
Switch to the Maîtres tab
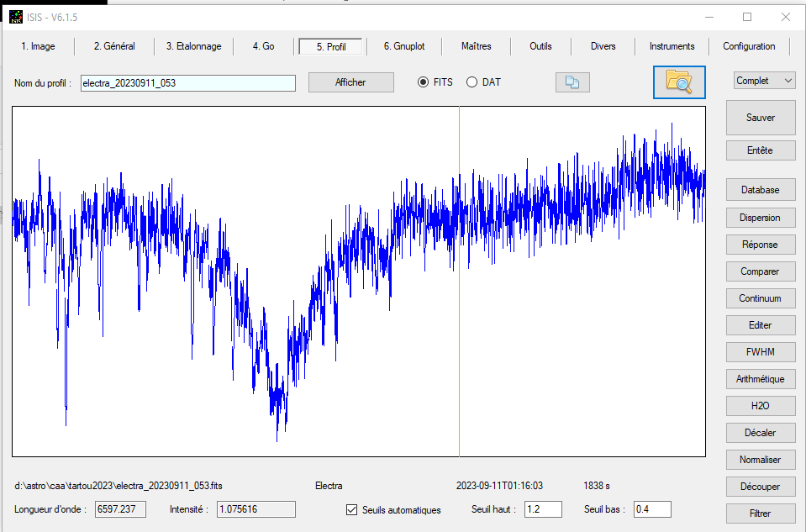coord(476,46)
